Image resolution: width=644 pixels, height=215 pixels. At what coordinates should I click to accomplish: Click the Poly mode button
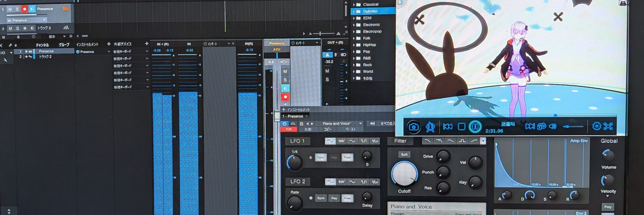click(608, 206)
